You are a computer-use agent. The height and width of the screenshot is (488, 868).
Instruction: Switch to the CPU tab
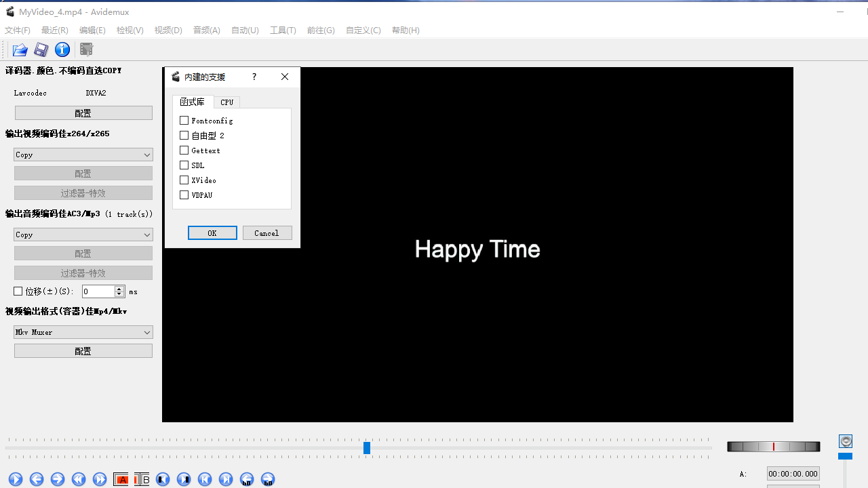click(x=226, y=102)
